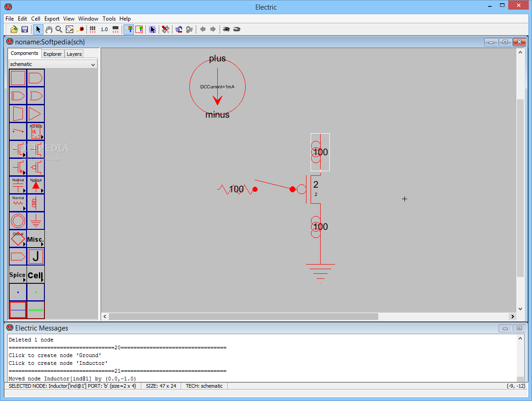This screenshot has height=401, width=532.
Task: Select the off-page arrow component
Action: [x=18, y=256]
